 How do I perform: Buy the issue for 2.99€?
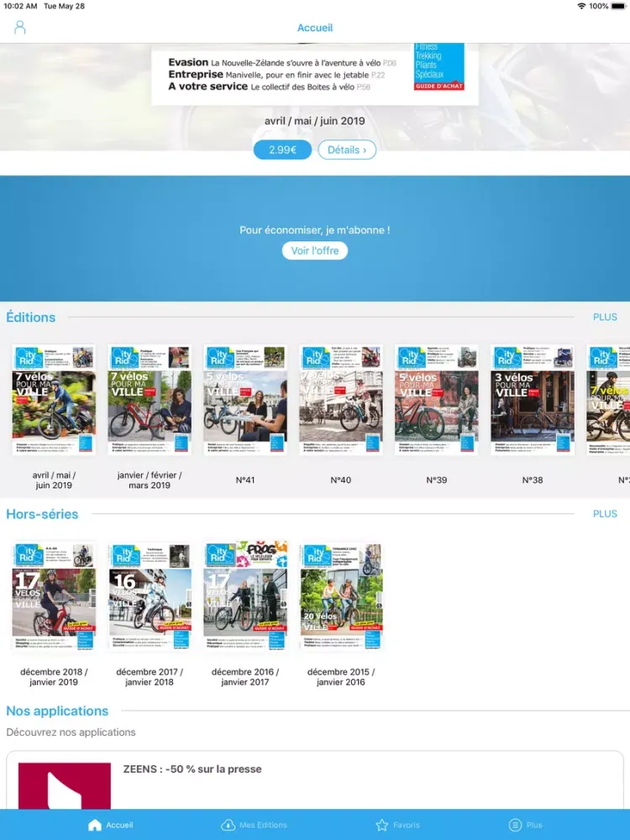(282, 150)
